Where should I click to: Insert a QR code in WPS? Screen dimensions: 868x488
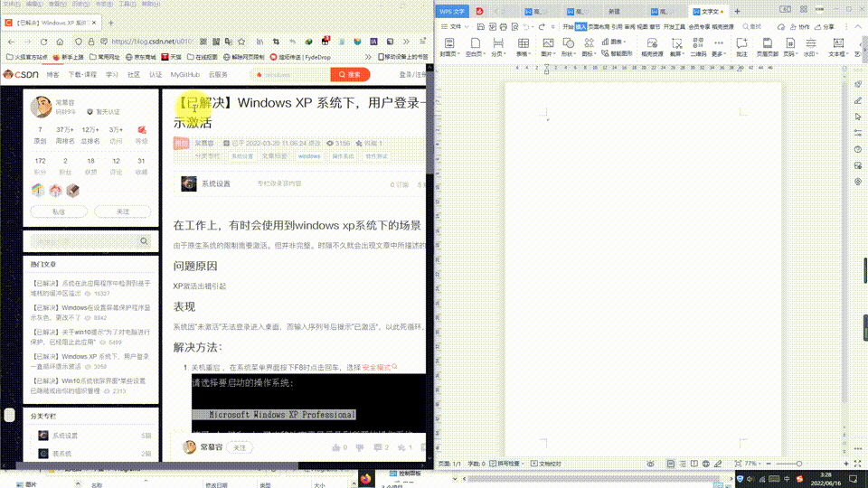tap(698, 47)
